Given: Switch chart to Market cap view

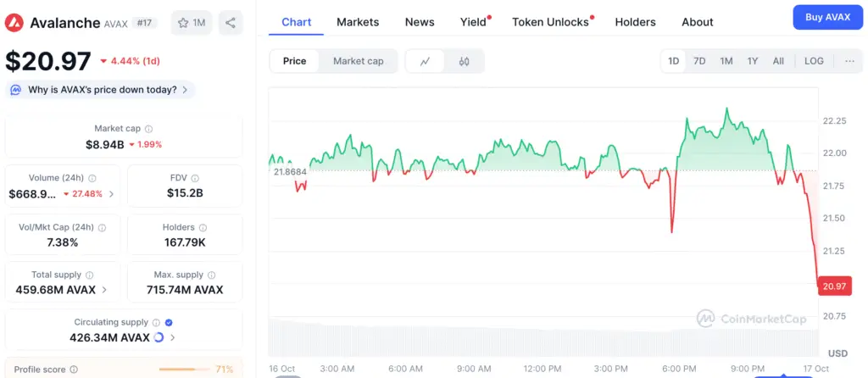Looking at the screenshot, I should pos(358,61).
